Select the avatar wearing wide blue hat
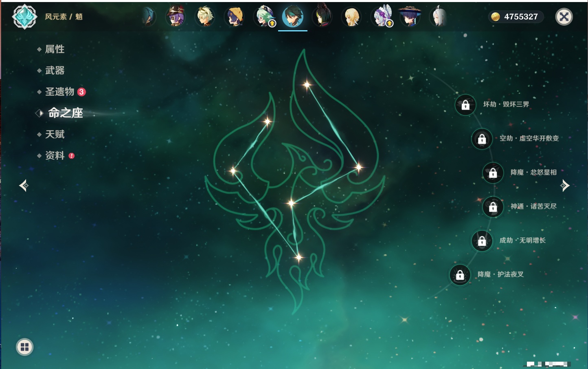Screen dimensions: 588x369 (410, 17)
